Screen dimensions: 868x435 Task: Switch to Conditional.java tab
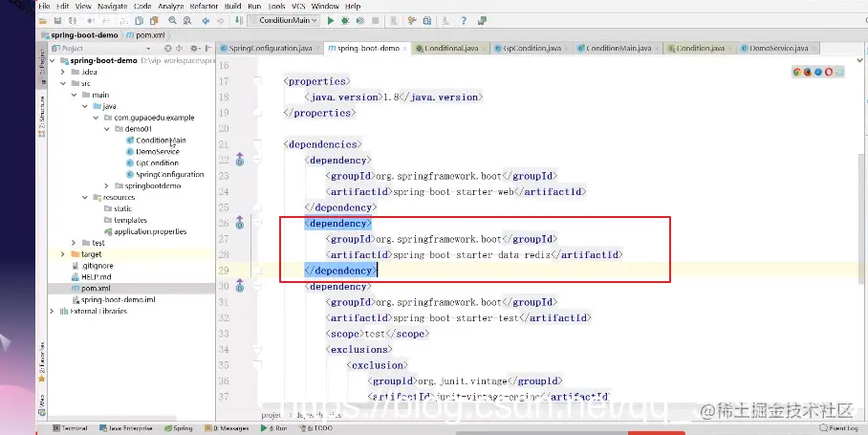pos(450,48)
